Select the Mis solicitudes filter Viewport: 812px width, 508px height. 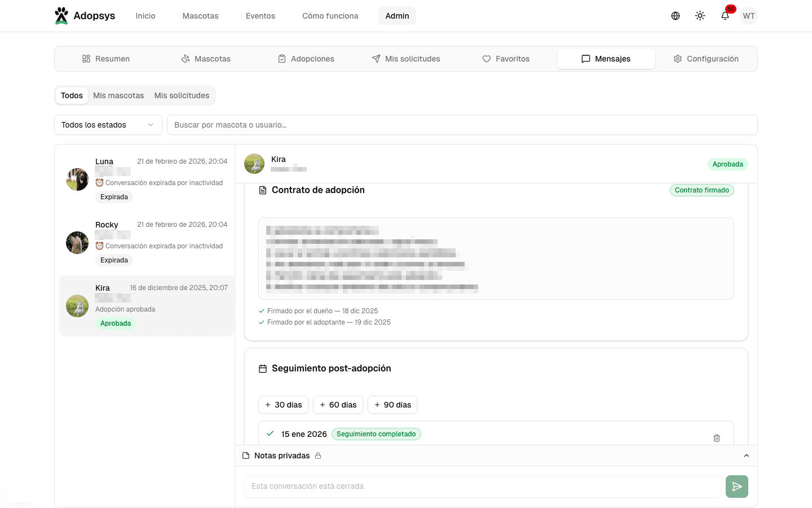point(182,95)
